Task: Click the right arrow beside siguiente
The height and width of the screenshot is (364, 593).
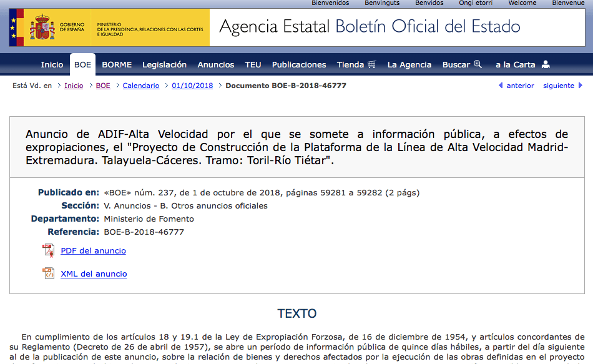Action: point(581,86)
